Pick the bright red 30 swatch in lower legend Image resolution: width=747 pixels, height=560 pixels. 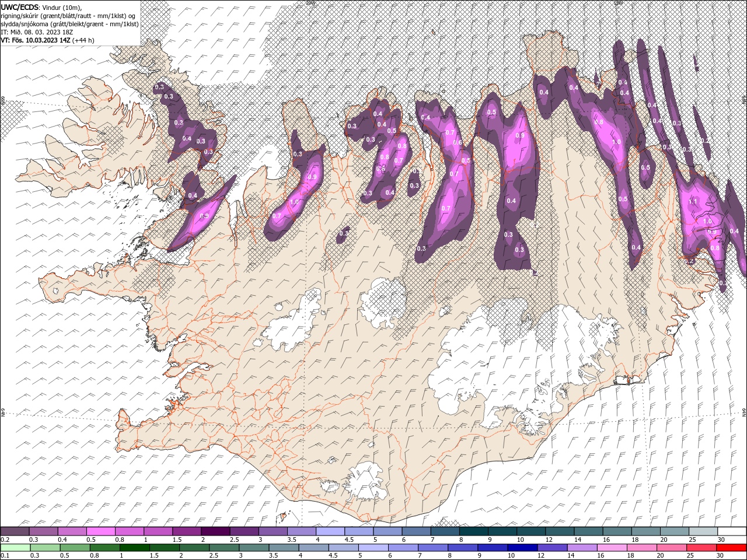(731, 548)
